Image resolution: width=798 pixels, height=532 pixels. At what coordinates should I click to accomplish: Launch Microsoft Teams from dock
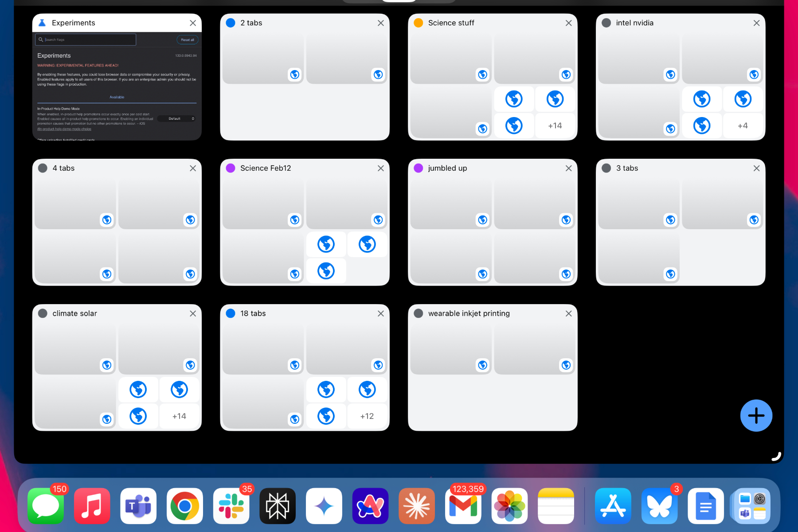click(138, 506)
